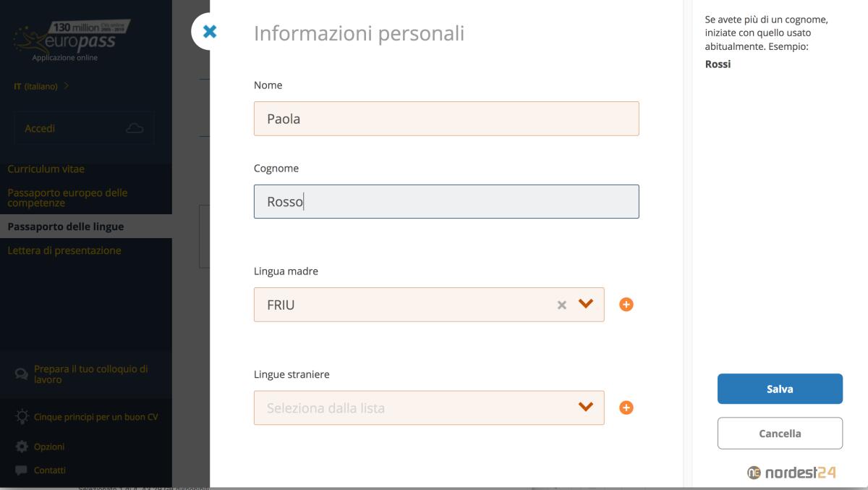Open Passaporto europeo delle competenze
The height and width of the screenshot is (490, 868).
(68, 197)
